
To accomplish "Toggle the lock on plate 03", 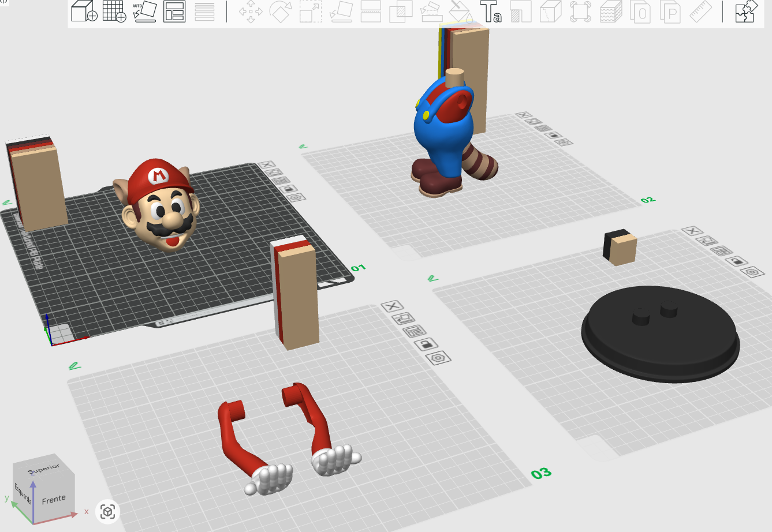I will tap(426, 344).
